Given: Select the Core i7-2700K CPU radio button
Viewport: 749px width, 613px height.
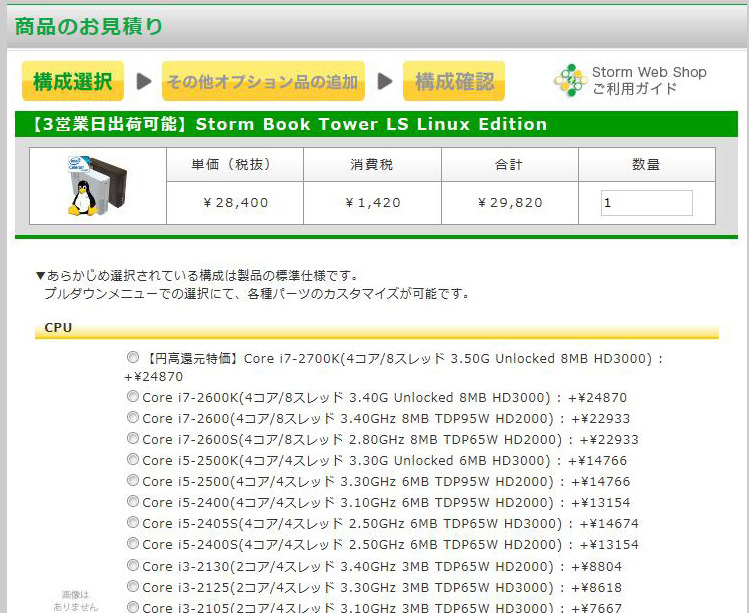Looking at the screenshot, I should click(x=132, y=357).
